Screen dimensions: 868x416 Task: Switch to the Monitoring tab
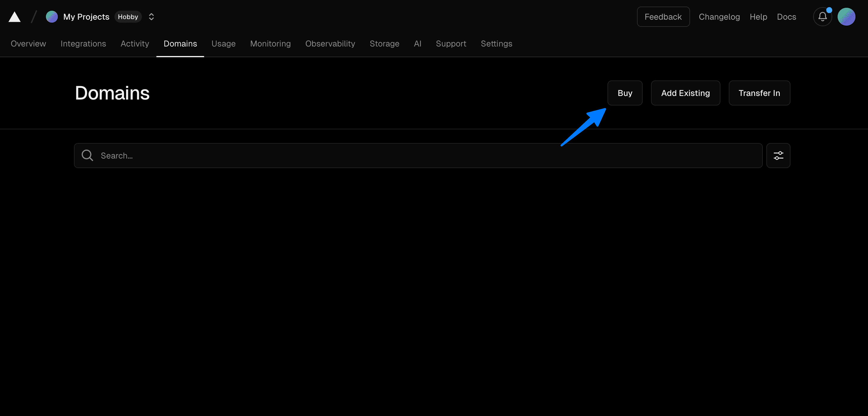[x=270, y=44]
